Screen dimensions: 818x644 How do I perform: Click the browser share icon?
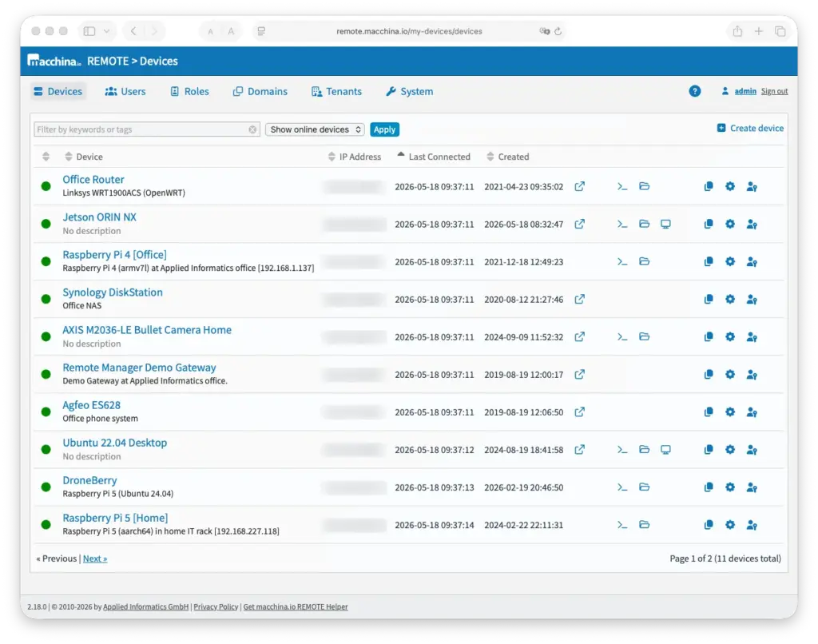coord(737,31)
